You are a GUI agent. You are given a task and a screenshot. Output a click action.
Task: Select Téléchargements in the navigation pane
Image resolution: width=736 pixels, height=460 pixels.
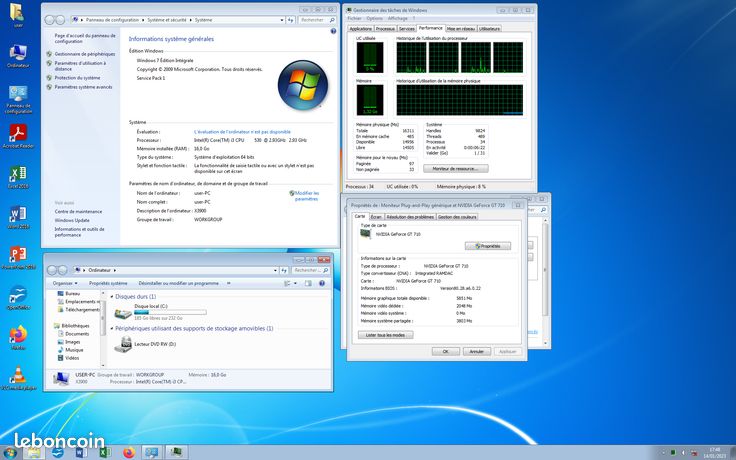pos(78,310)
